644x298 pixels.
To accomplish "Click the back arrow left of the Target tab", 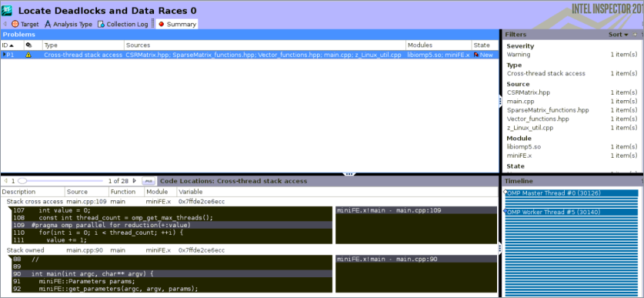I will click(5, 24).
